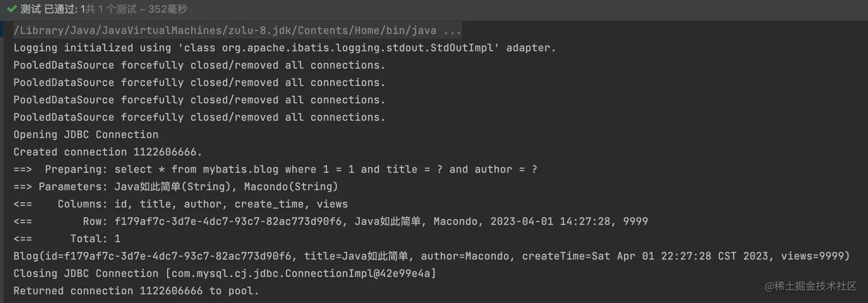Click the zulu-8.jdk java path line
Viewport: 868px width, 303px height.
point(224,30)
